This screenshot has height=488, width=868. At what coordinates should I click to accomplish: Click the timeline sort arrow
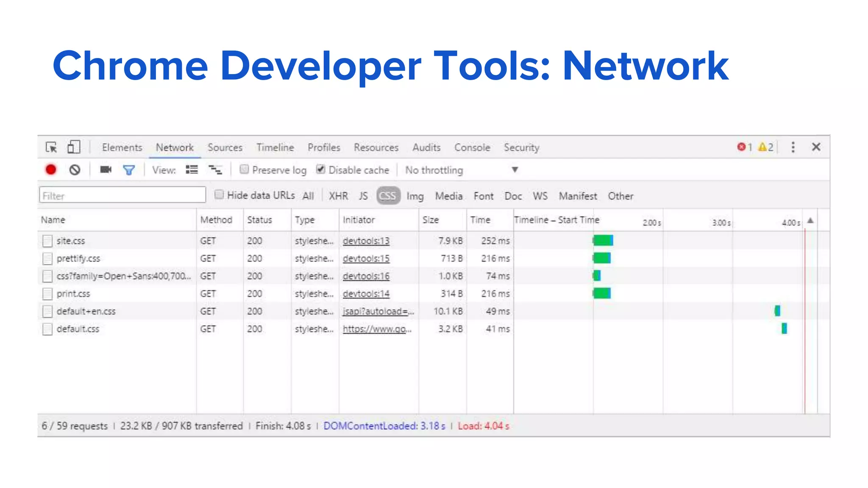click(x=810, y=220)
